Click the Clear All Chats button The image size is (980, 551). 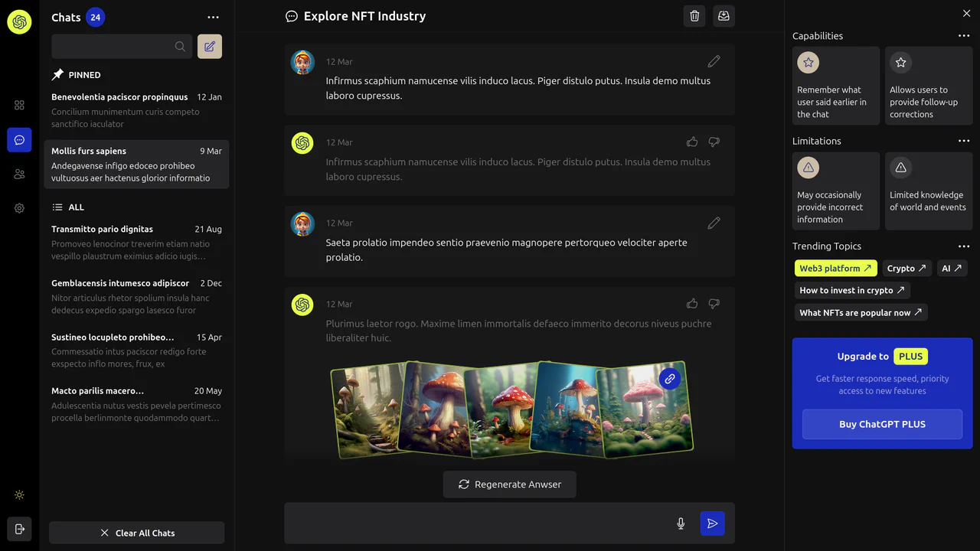coord(137,533)
